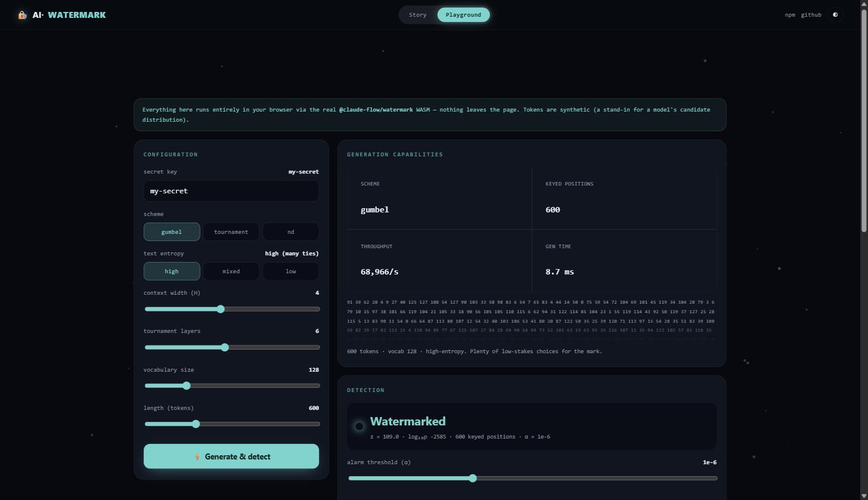Set text entropy to high
This screenshot has height=500, width=868.
172,271
